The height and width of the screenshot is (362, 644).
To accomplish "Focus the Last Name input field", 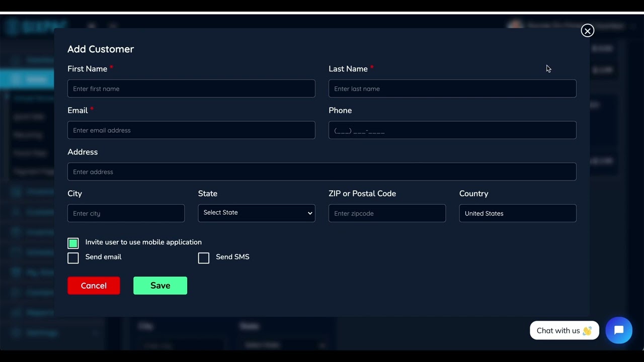I will (452, 88).
